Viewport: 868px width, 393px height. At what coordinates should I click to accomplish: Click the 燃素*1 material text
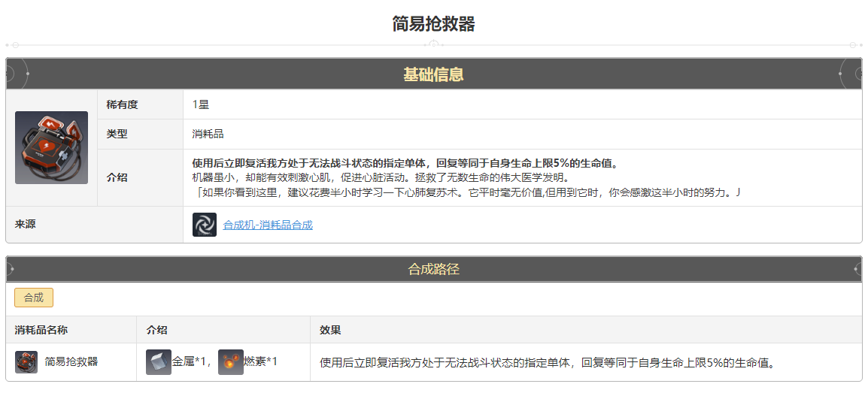click(x=261, y=362)
